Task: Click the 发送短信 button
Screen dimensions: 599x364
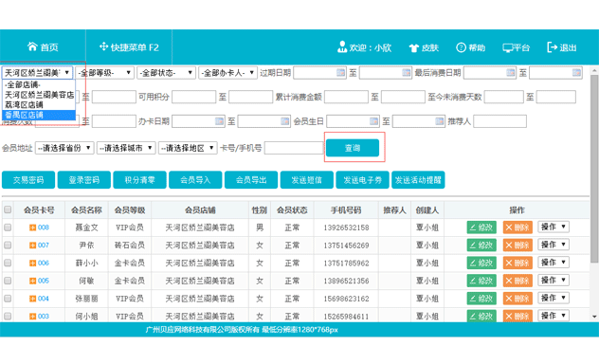Action: [307, 180]
